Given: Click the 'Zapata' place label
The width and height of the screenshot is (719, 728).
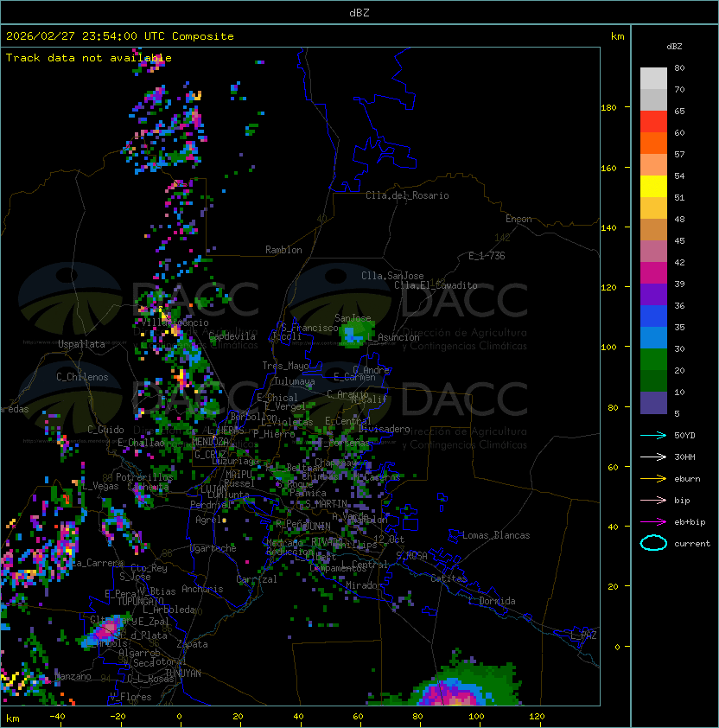Looking at the screenshot, I should (x=192, y=644).
